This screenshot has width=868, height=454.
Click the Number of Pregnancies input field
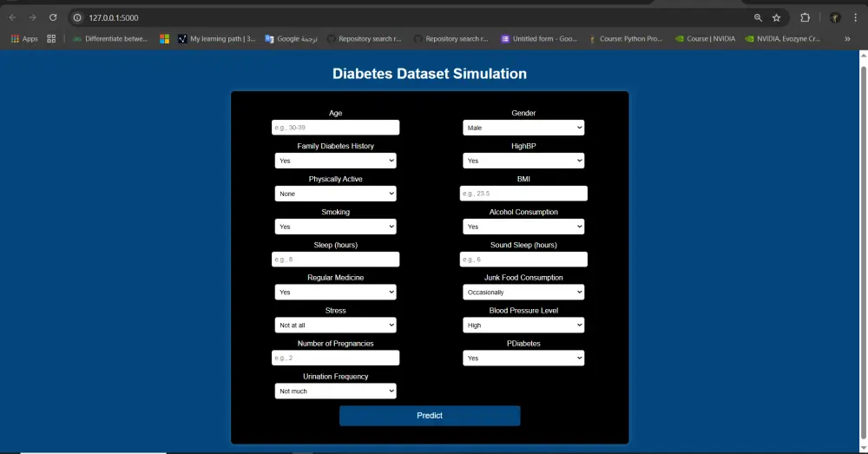click(335, 358)
